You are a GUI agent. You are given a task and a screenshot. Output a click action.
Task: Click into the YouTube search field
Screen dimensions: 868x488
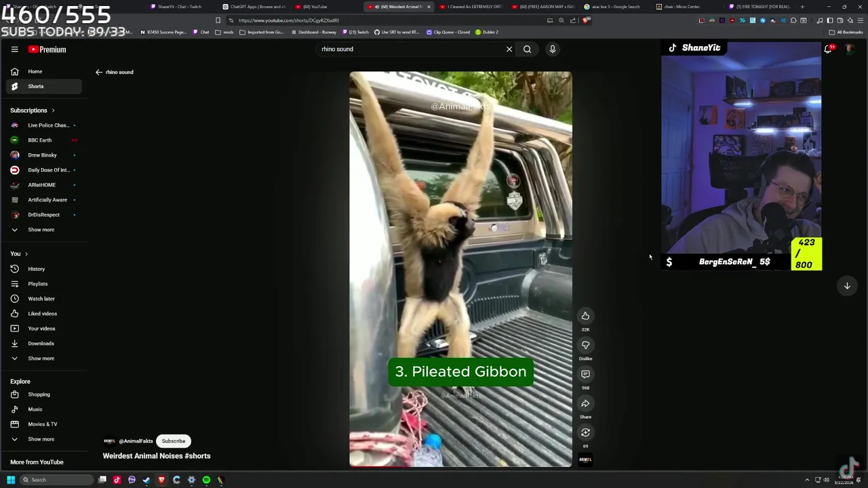coord(410,49)
